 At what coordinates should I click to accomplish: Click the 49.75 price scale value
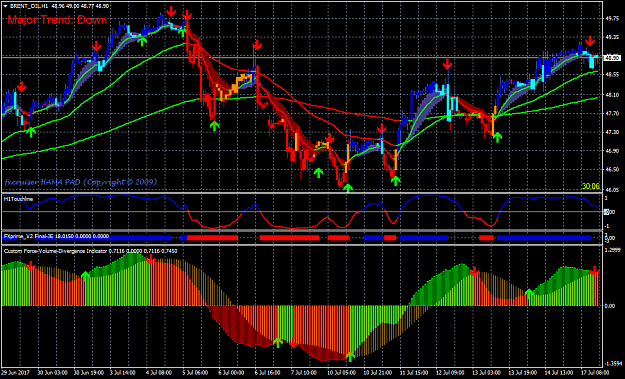click(x=612, y=18)
